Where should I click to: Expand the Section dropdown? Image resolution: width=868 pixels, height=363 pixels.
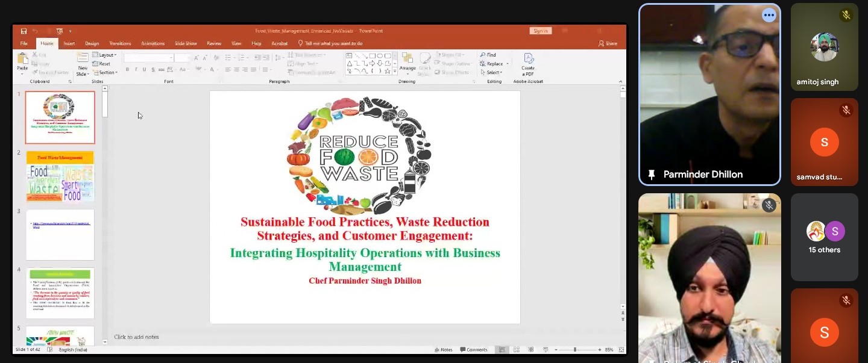pos(107,72)
